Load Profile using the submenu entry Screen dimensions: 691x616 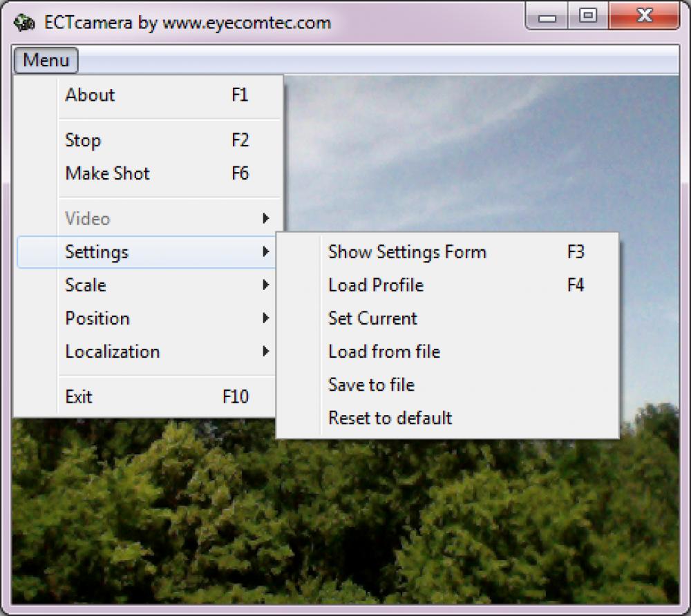point(375,285)
